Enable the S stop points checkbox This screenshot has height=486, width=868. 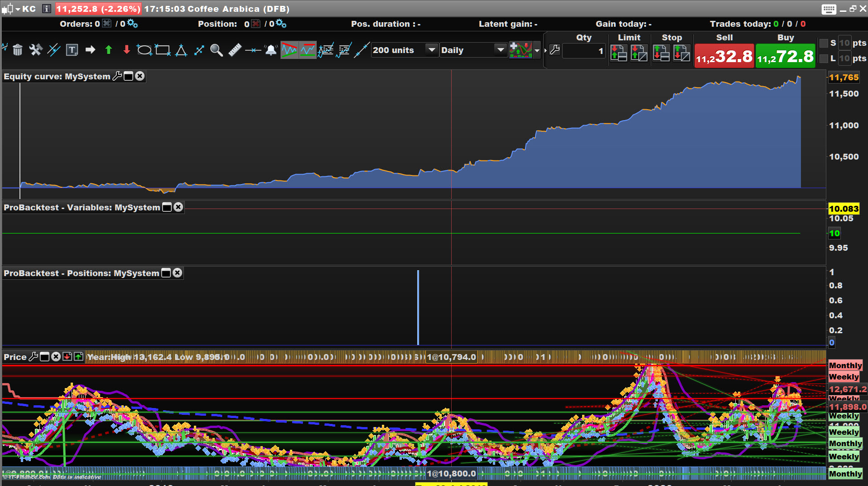point(824,44)
